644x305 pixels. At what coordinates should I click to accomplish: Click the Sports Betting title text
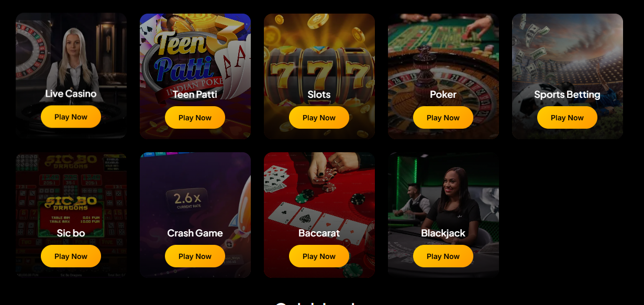(567, 95)
